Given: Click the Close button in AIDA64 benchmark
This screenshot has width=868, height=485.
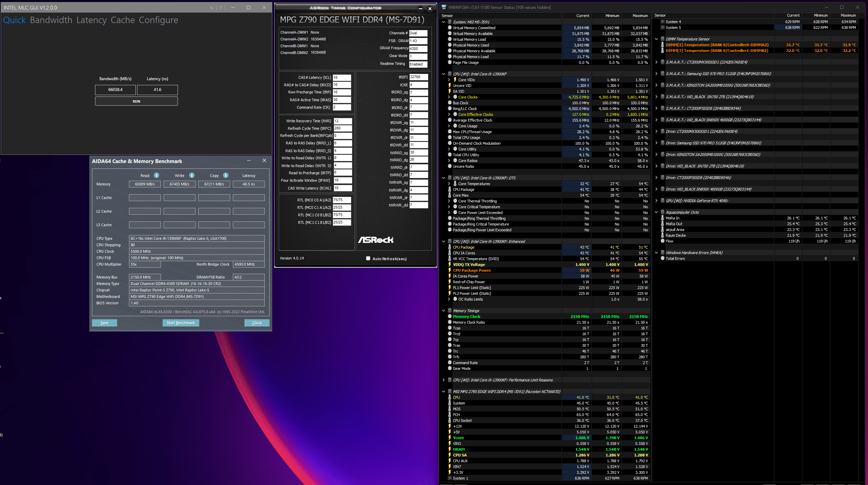Looking at the screenshot, I should tap(257, 323).
